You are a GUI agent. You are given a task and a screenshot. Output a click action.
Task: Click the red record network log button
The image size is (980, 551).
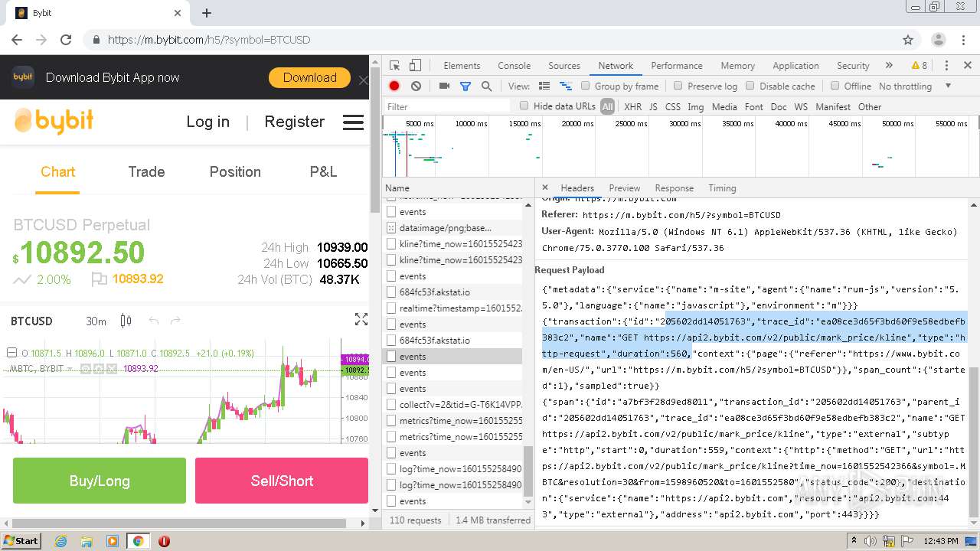tap(394, 86)
